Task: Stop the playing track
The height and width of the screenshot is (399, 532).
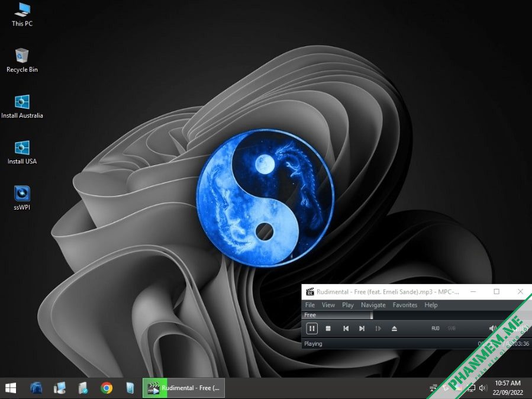Action: (328, 329)
